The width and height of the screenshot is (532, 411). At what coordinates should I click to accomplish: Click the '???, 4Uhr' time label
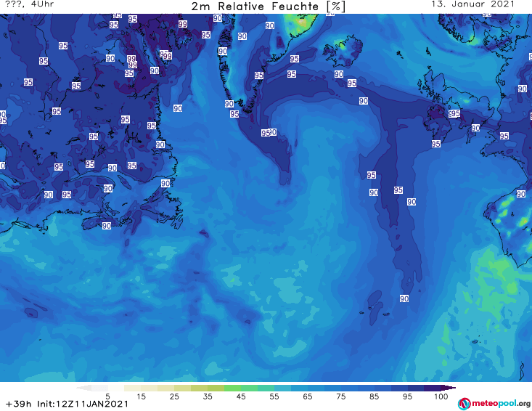coord(29,4)
